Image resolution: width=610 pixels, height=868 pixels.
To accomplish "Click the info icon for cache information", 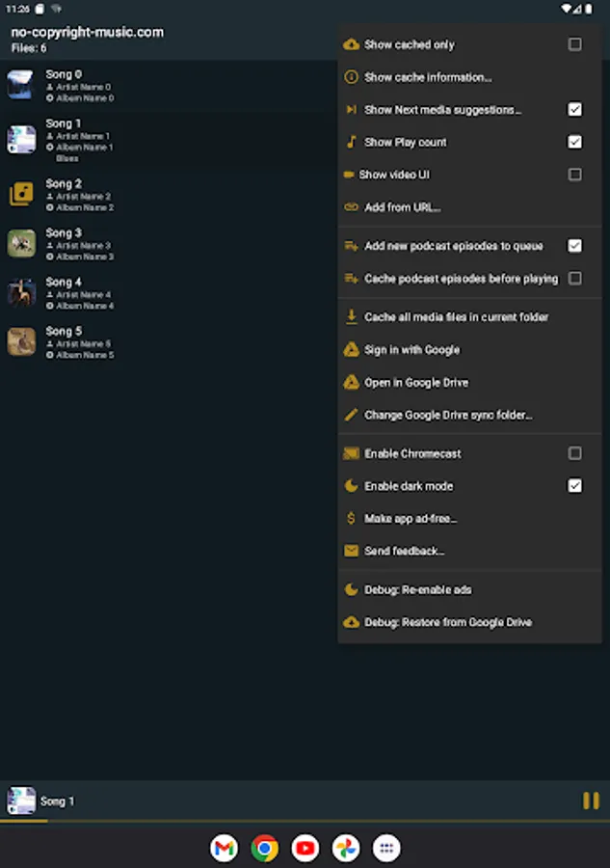I will (351, 77).
